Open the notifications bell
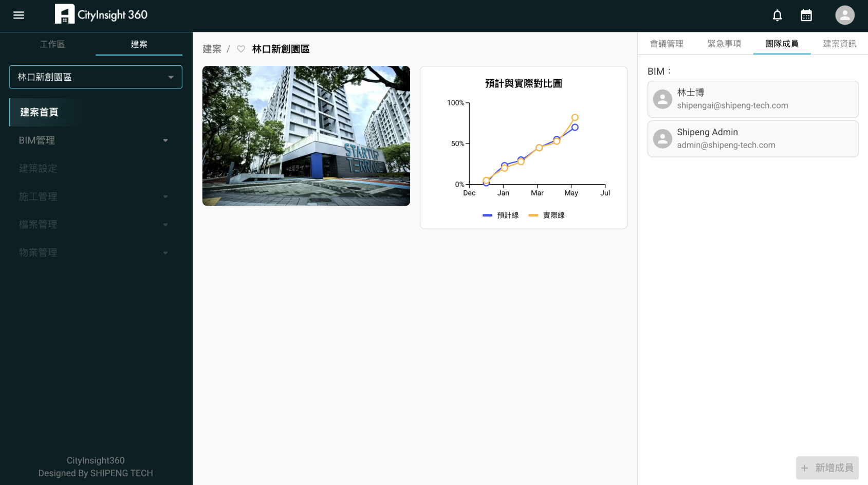 coord(777,15)
